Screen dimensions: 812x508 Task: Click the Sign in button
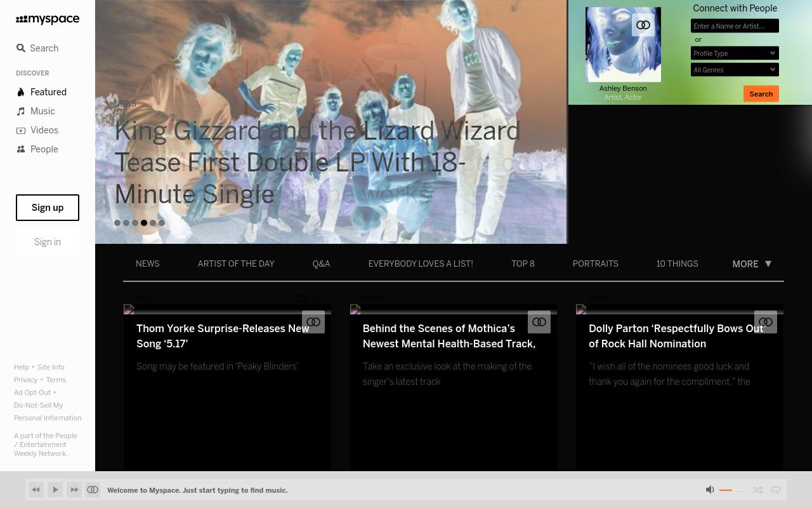pyautogui.click(x=48, y=242)
